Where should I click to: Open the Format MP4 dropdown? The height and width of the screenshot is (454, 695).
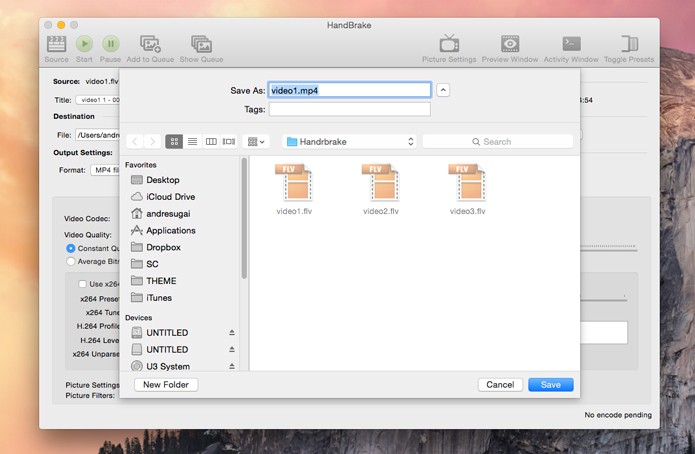click(105, 170)
